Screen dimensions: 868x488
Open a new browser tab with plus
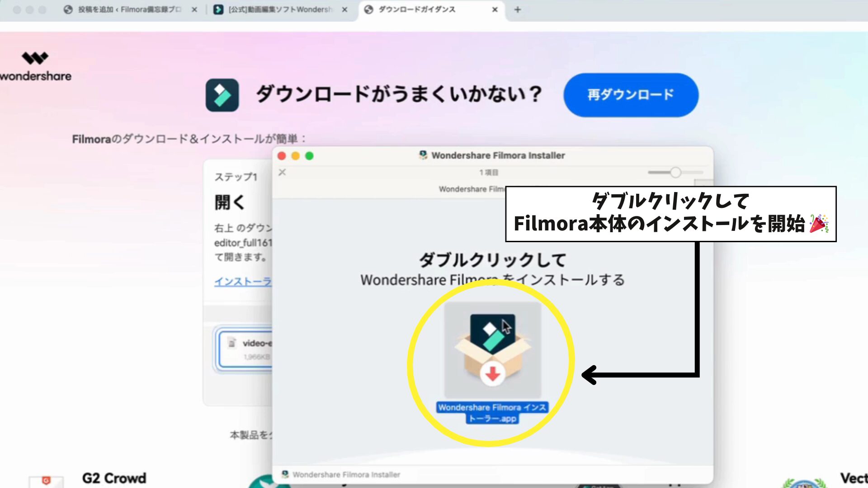pyautogui.click(x=518, y=9)
